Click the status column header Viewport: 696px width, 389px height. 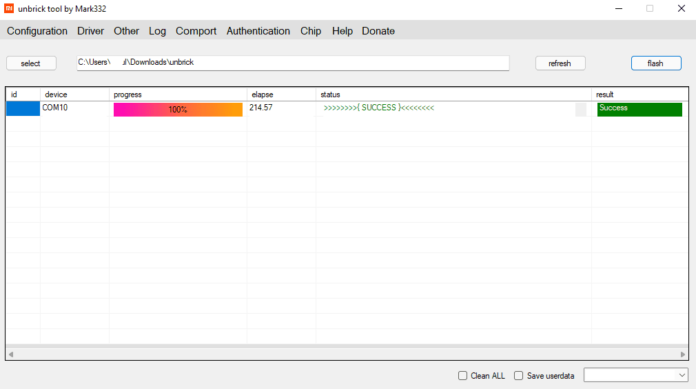[454, 95]
